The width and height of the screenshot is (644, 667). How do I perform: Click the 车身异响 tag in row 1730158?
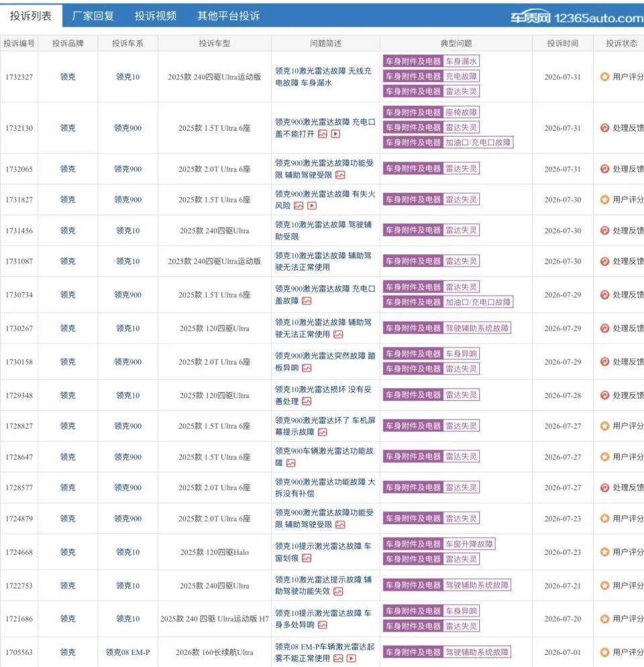pyautogui.click(x=461, y=353)
